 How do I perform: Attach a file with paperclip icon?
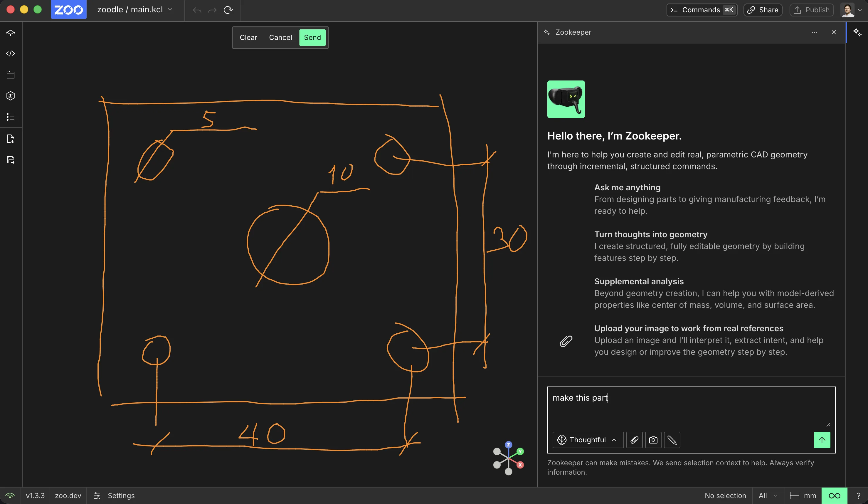[x=635, y=440]
